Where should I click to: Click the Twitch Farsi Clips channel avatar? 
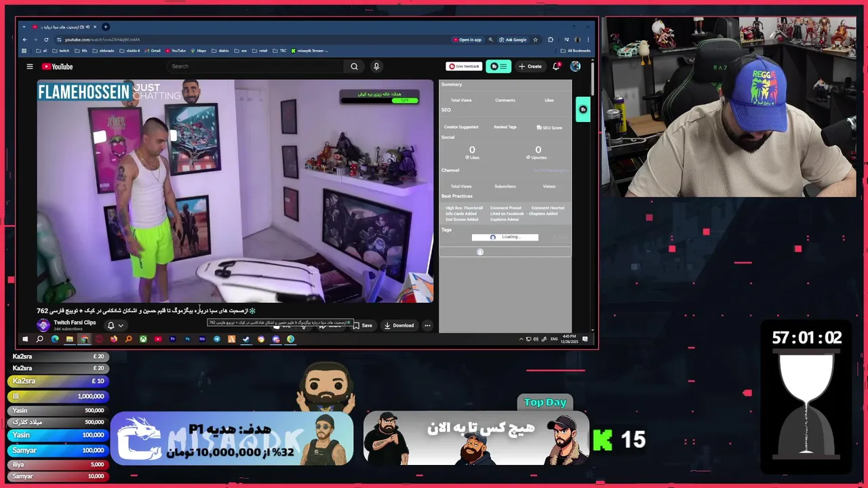pyautogui.click(x=43, y=325)
